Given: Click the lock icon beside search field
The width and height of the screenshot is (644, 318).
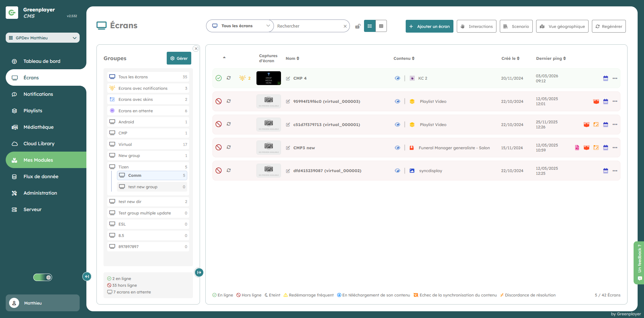Looking at the screenshot, I should (x=358, y=26).
